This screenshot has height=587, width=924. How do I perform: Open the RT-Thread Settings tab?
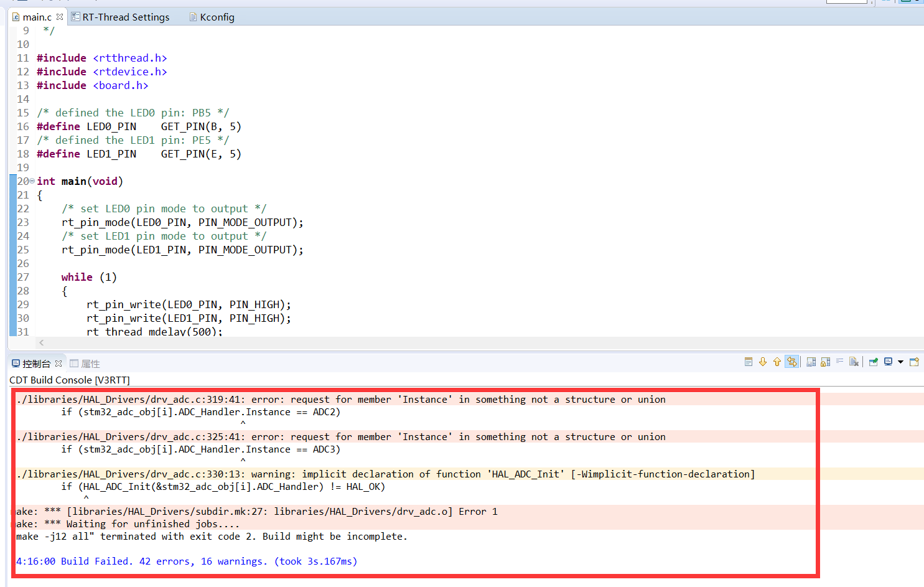[x=120, y=17]
